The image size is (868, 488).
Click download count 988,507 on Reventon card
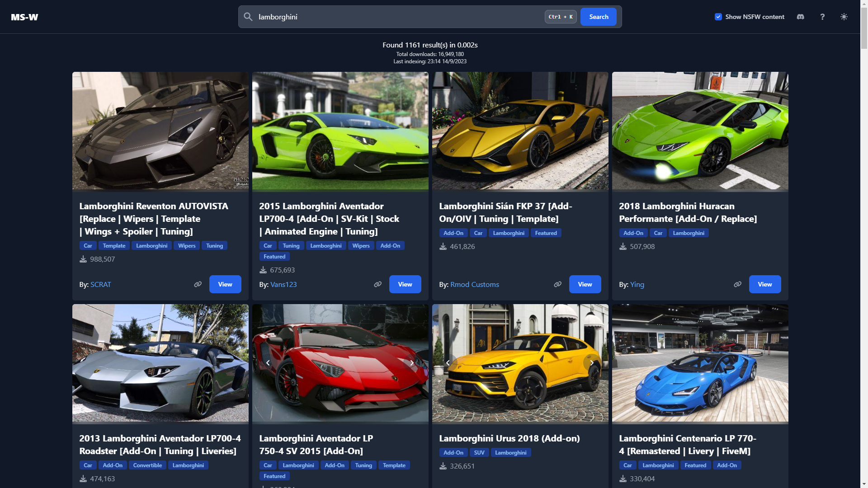click(103, 259)
